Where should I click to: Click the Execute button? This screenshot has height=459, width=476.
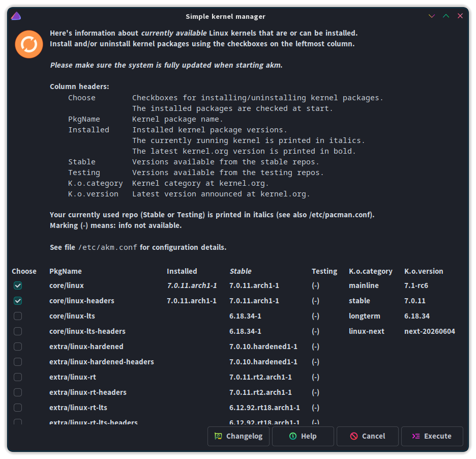(x=432, y=436)
